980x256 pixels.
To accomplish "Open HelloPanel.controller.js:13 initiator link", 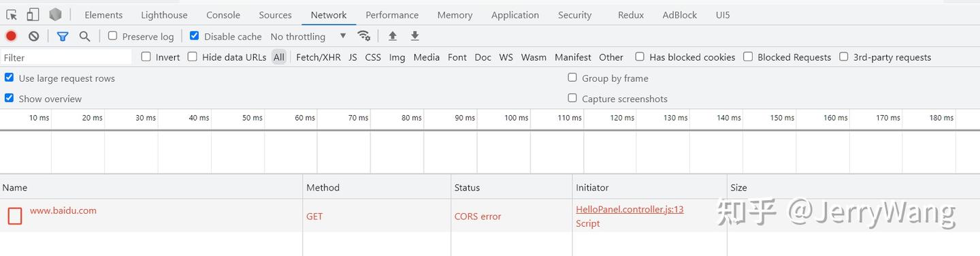I will (630, 209).
